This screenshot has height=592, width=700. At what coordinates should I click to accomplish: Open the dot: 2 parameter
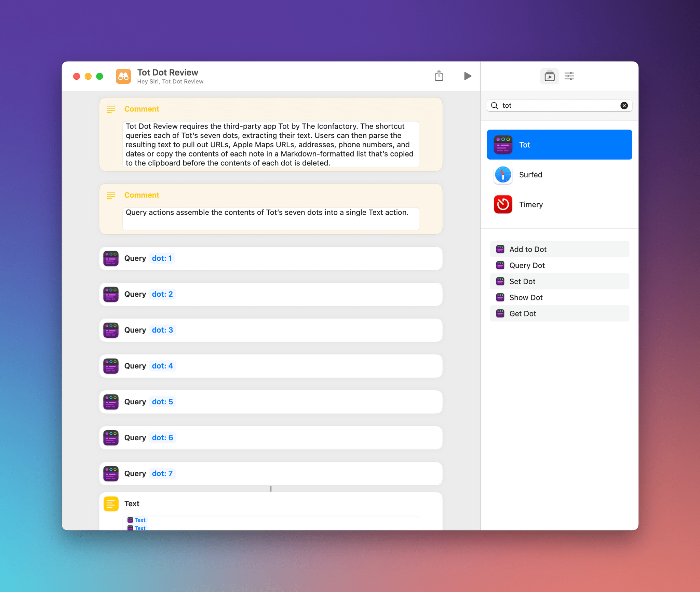tap(162, 294)
